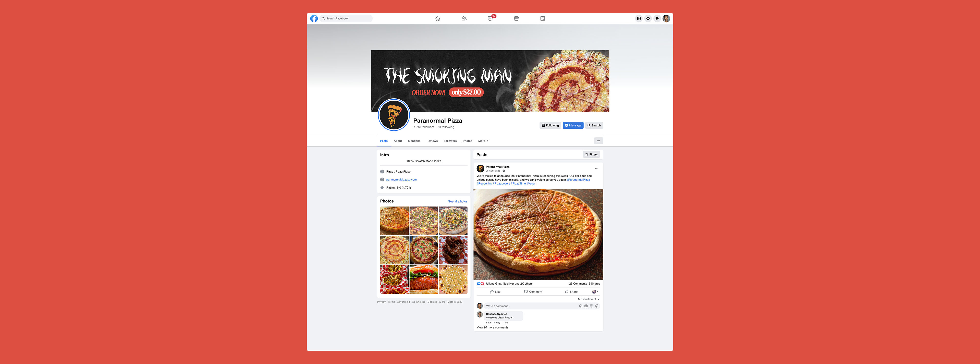Open the plain cheese pizza photo thumbnail

pos(395,221)
